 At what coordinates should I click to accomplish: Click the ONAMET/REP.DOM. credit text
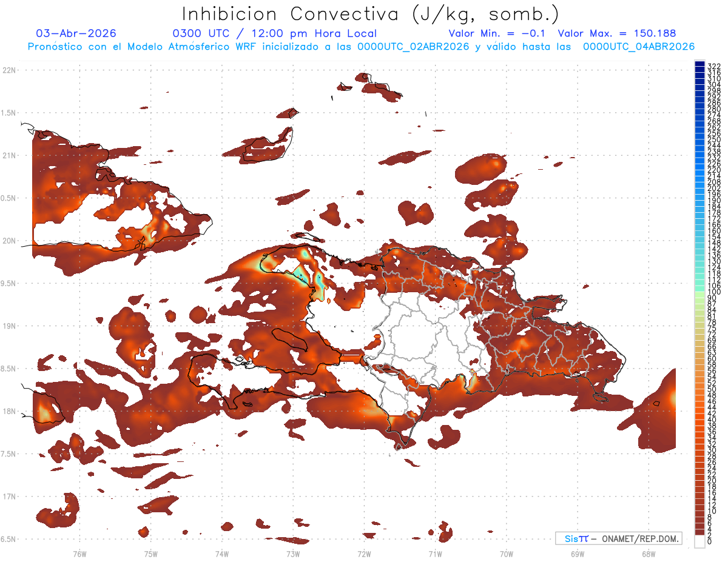(x=639, y=538)
